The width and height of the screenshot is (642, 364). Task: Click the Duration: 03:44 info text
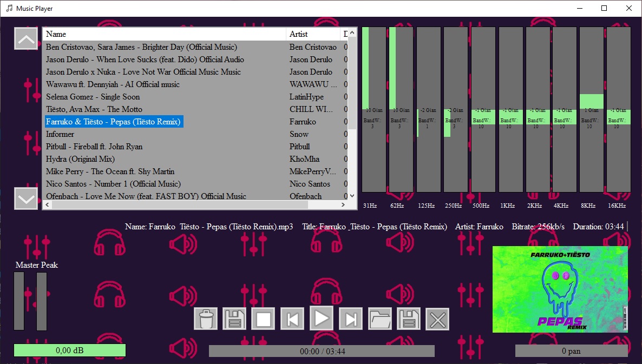pyautogui.click(x=598, y=227)
